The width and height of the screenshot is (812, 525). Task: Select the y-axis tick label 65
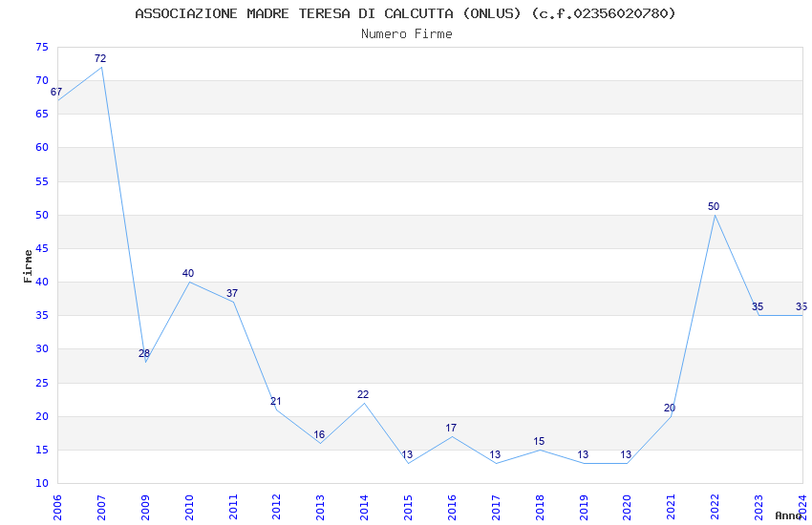42,114
